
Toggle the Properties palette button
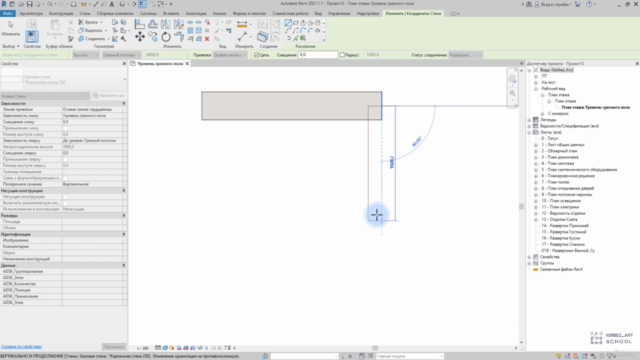pos(31,37)
